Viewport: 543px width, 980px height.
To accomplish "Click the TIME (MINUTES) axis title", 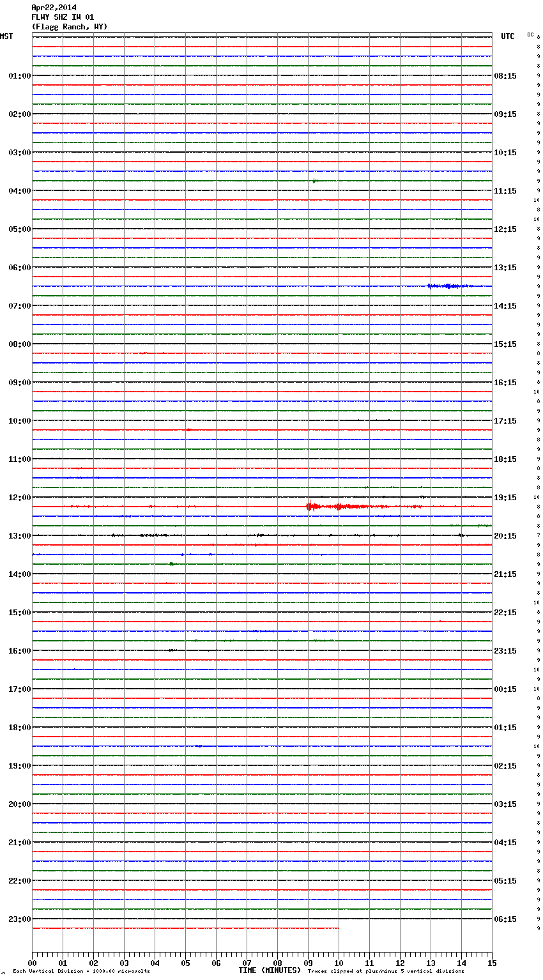I will point(270,970).
